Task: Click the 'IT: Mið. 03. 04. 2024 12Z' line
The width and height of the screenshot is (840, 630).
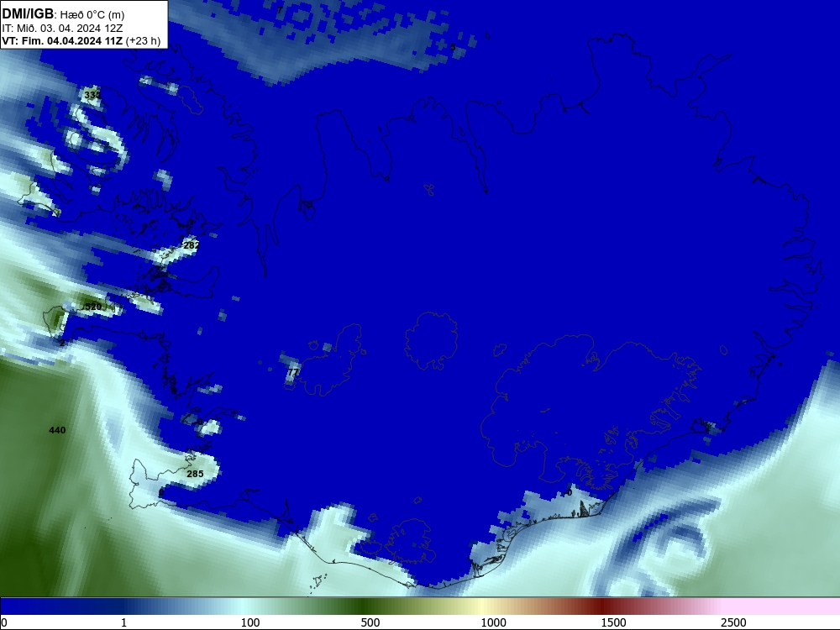Action: [62, 29]
